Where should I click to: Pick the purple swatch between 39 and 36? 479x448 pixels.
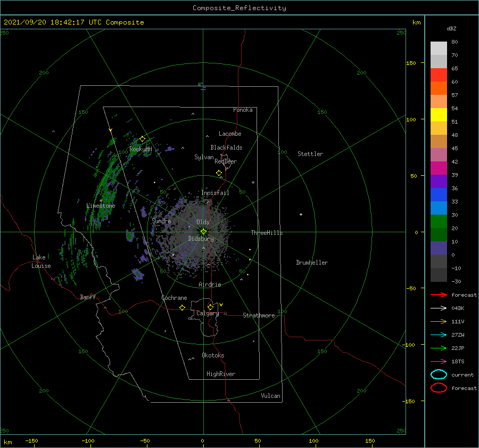[x=439, y=181]
